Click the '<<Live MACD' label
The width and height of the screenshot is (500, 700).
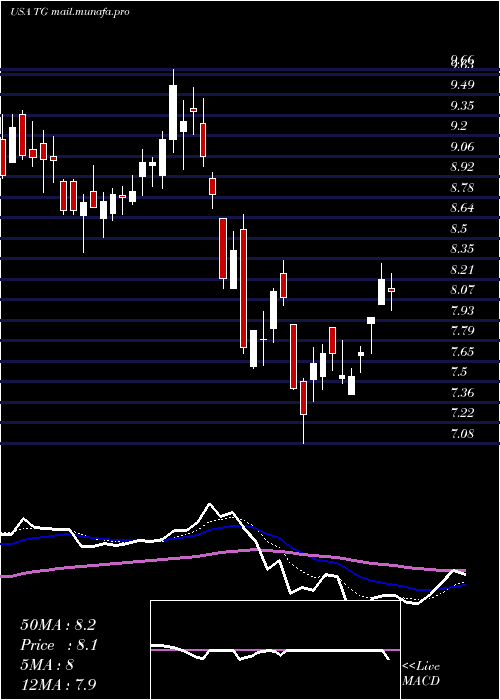421,674
